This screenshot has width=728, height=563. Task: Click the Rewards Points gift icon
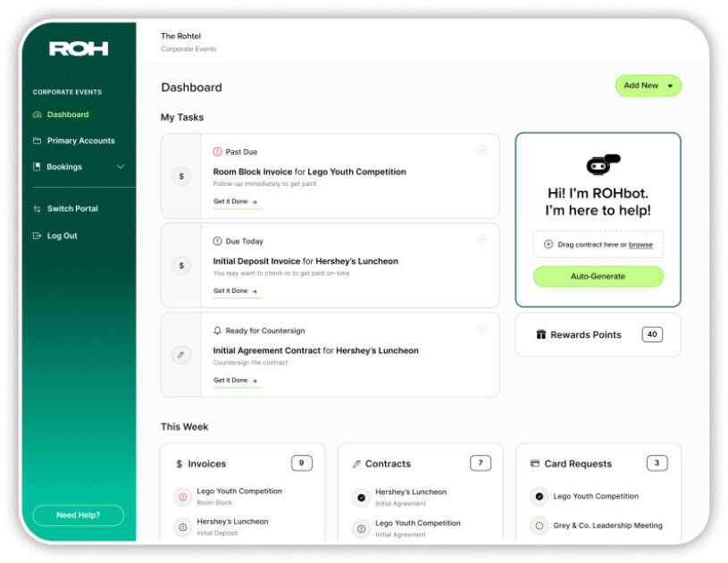click(540, 334)
